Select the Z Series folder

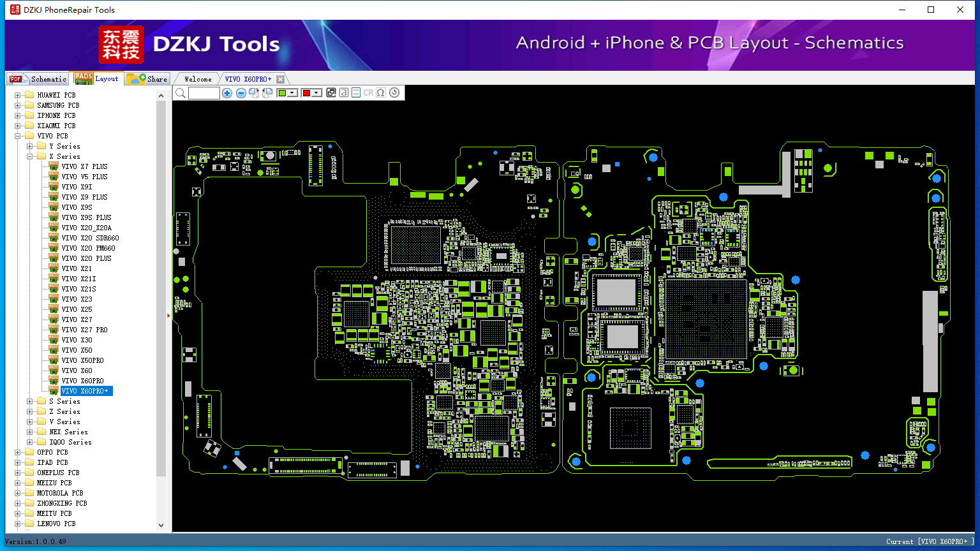[65, 411]
